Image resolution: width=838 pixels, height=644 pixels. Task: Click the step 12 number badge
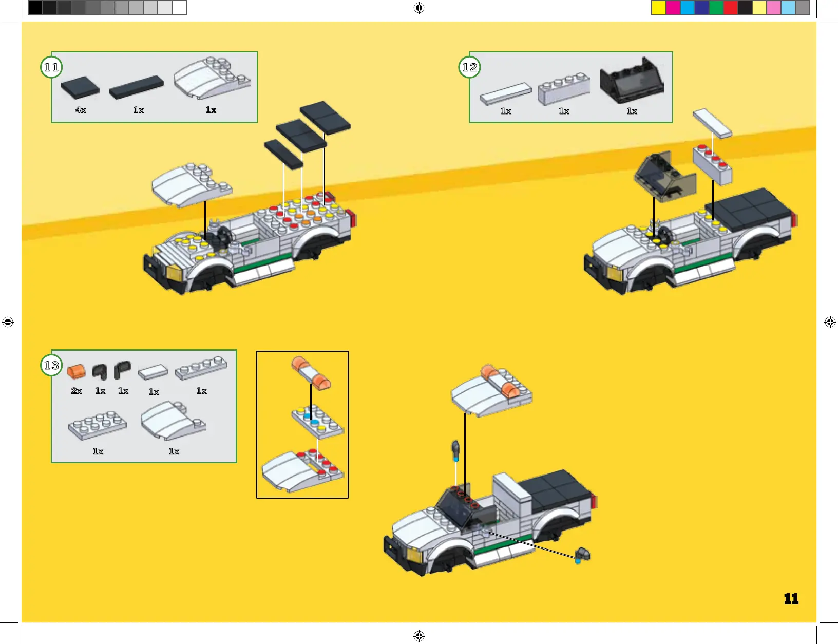469,67
